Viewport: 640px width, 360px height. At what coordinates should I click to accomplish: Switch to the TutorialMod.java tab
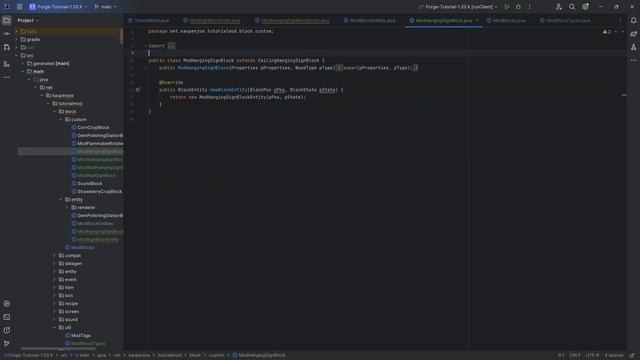coord(149,20)
